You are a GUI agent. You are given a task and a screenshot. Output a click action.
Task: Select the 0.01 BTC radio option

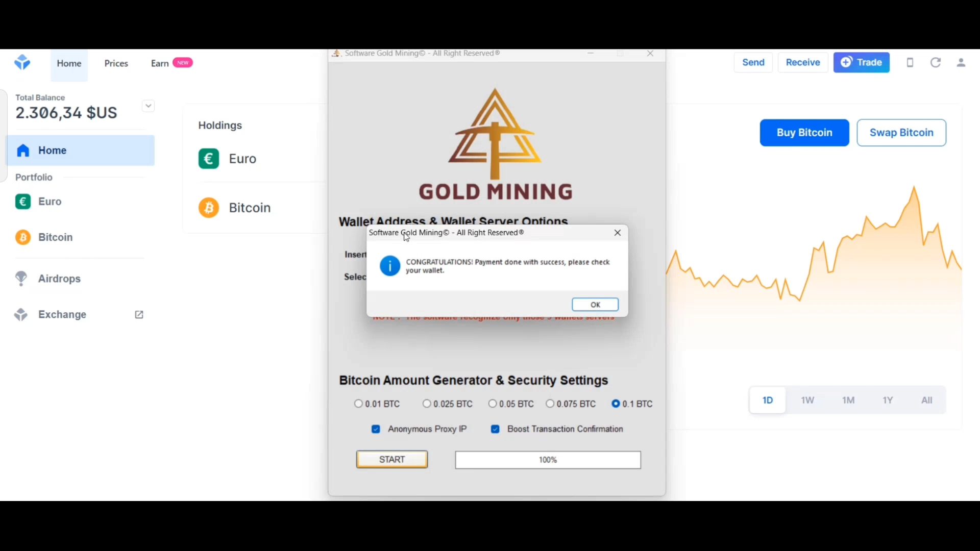coord(358,404)
